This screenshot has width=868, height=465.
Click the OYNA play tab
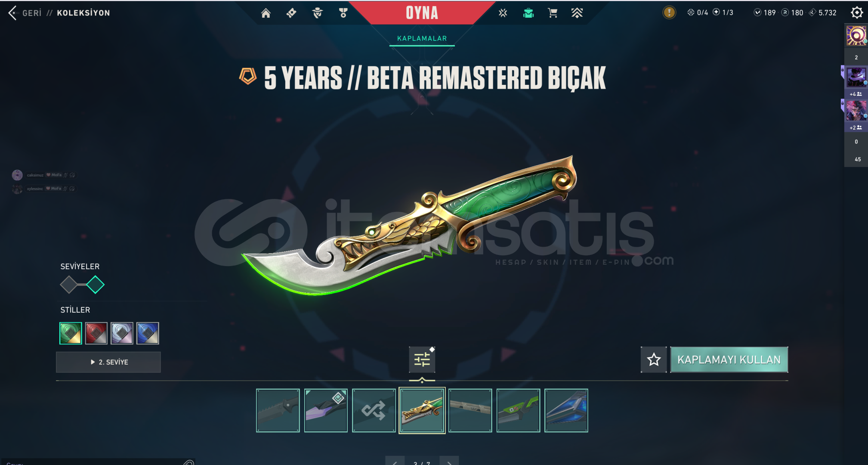(x=422, y=13)
